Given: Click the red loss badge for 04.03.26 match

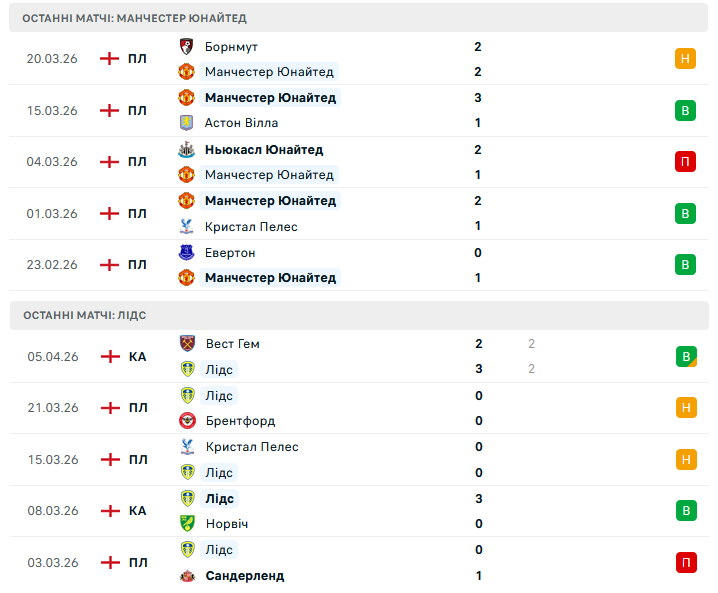Looking at the screenshot, I should click(x=685, y=162).
